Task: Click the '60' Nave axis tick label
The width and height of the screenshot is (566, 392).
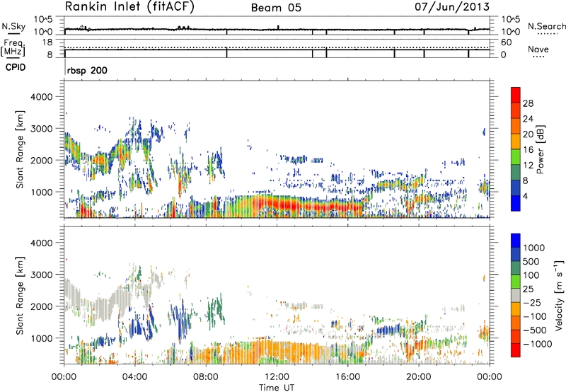Action: (506, 42)
